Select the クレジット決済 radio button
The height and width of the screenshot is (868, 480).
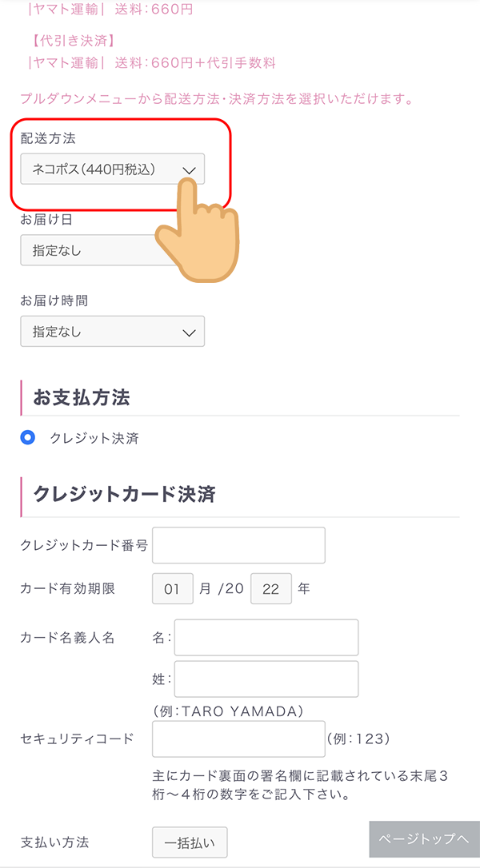27,438
